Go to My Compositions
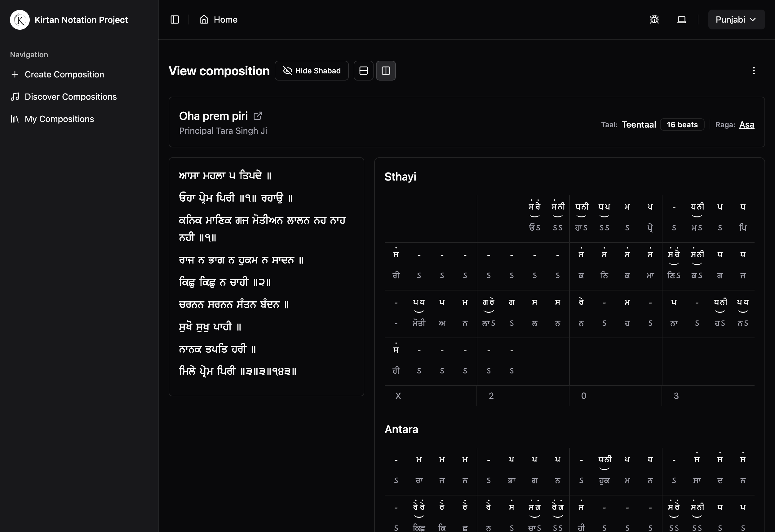 [x=60, y=119]
